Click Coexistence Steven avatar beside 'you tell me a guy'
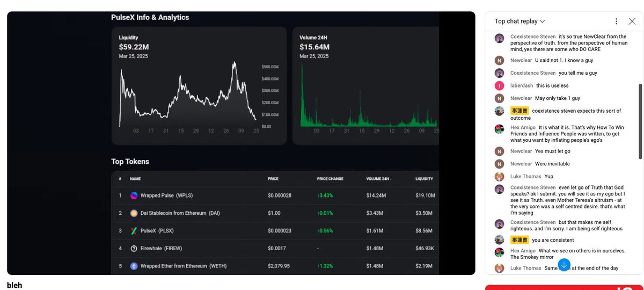Screen dimensions: 644x290 (x=500, y=73)
